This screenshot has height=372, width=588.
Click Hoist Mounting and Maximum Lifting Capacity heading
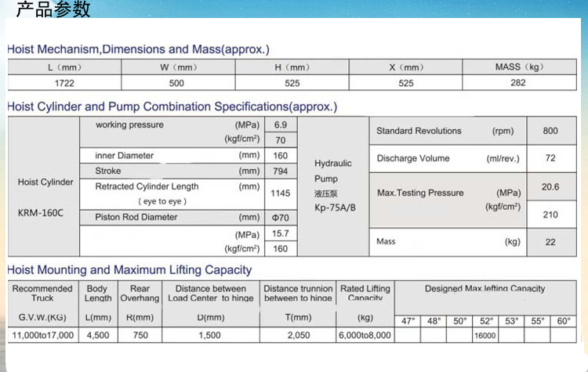click(x=129, y=270)
